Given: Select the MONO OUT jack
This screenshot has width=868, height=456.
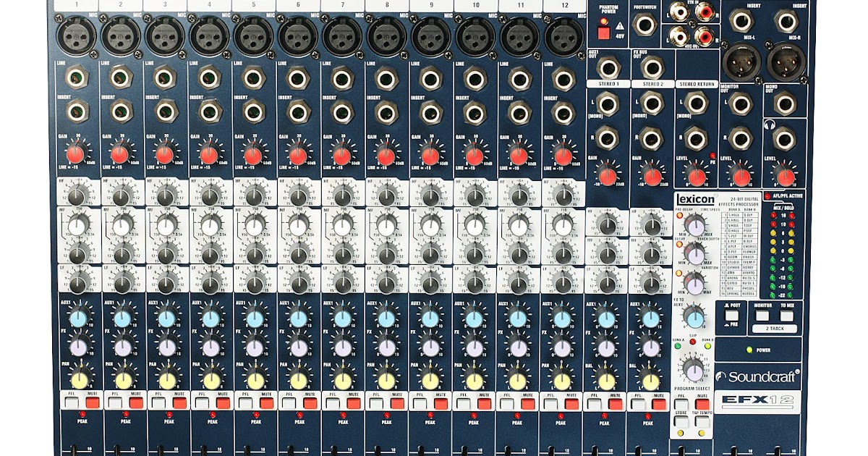Looking at the screenshot, I should click(x=786, y=104).
